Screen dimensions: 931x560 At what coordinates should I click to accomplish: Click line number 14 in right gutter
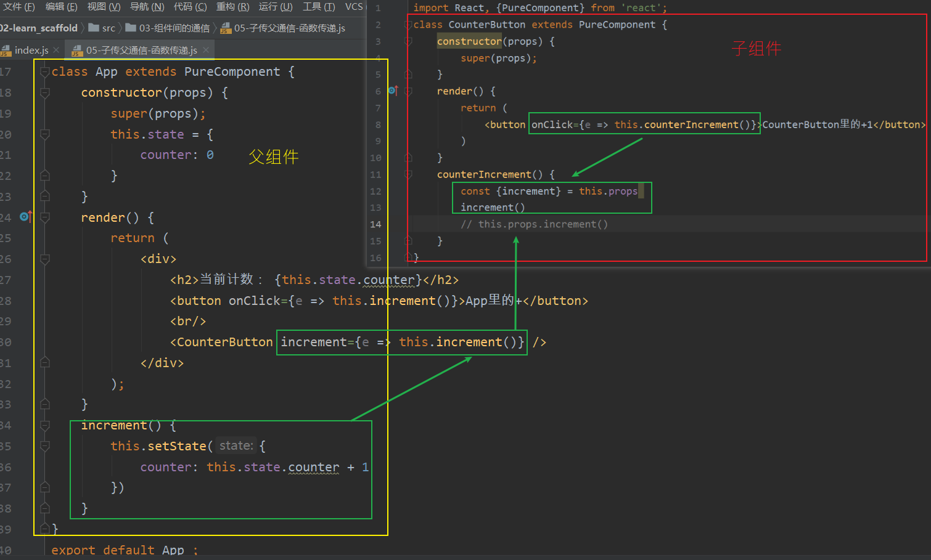click(375, 224)
